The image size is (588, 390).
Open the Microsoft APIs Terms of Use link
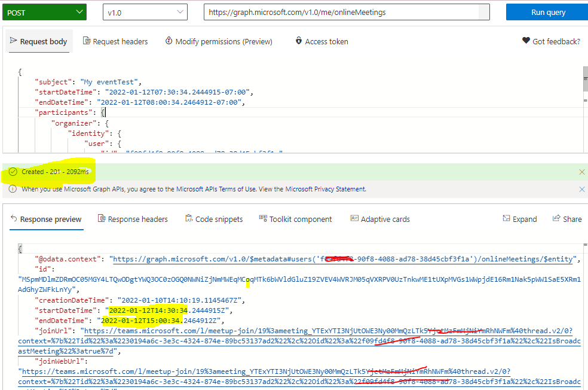point(216,189)
